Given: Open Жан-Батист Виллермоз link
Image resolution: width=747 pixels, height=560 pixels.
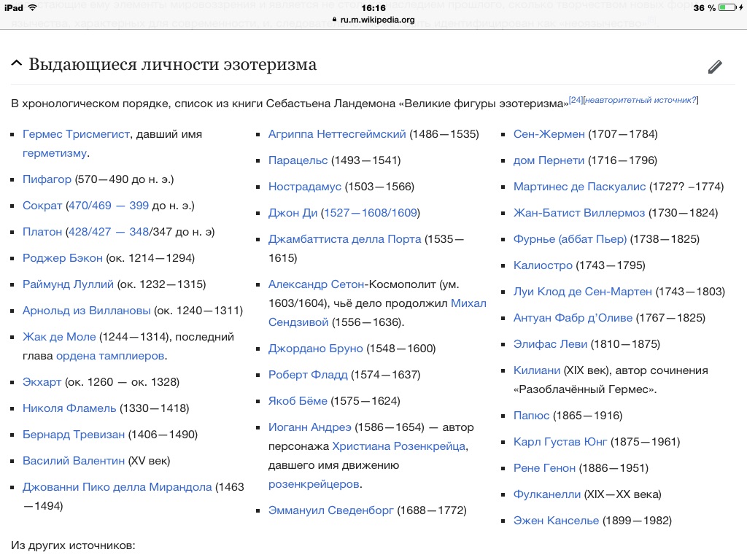Looking at the screenshot, I should 578,213.
